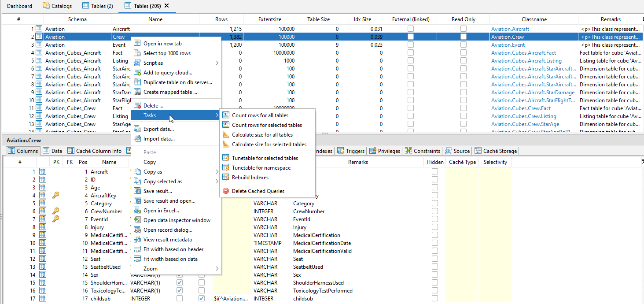Click the sigma icon for Count rows
The width and height of the screenshot is (644, 304).
(x=225, y=115)
